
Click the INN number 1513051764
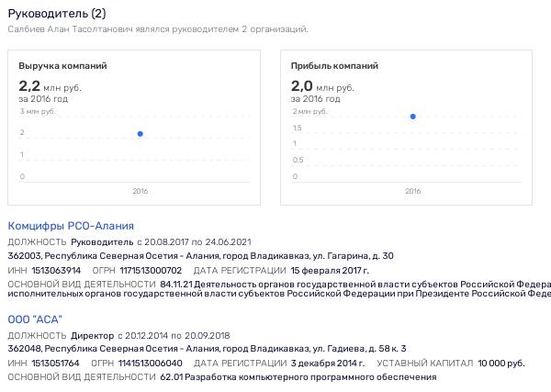tap(56, 364)
